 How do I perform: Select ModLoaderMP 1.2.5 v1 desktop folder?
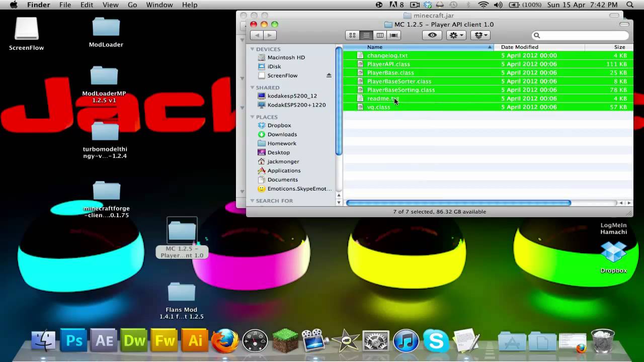[104, 84]
